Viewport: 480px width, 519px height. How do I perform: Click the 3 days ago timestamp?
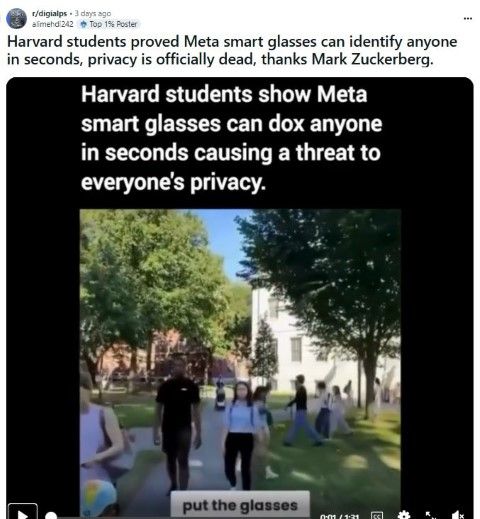[x=93, y=14]
